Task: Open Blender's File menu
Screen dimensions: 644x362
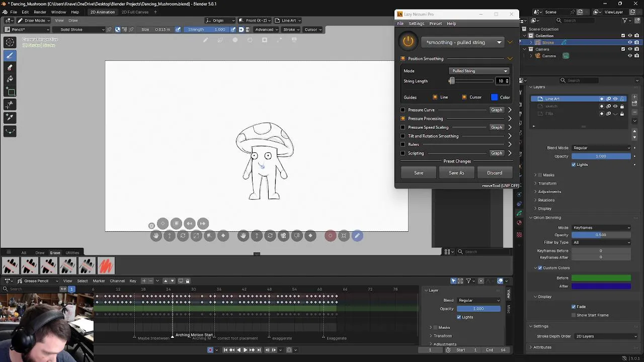Action: 14,12
